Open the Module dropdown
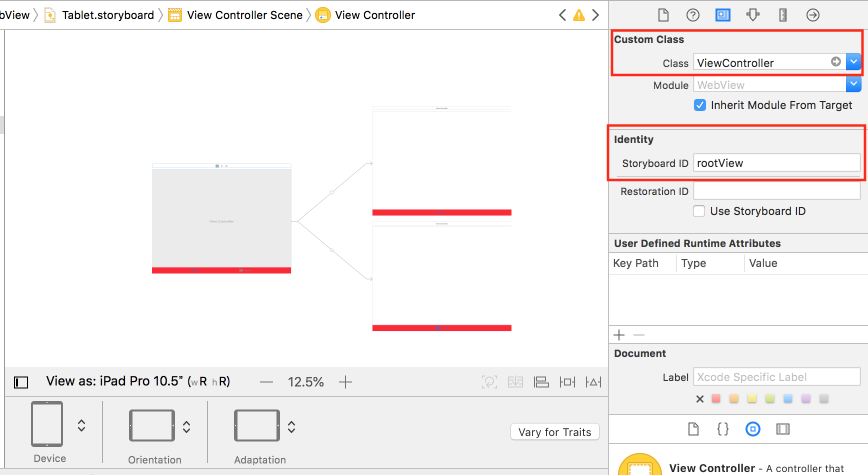 point(853,84)
